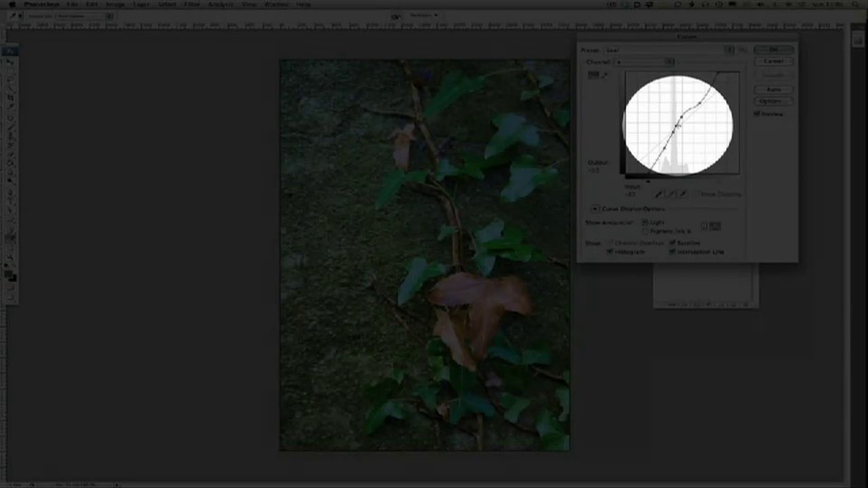The image size is (868, 488).
Task: Click the Smooth button in Curves
Action: point(773,75)
